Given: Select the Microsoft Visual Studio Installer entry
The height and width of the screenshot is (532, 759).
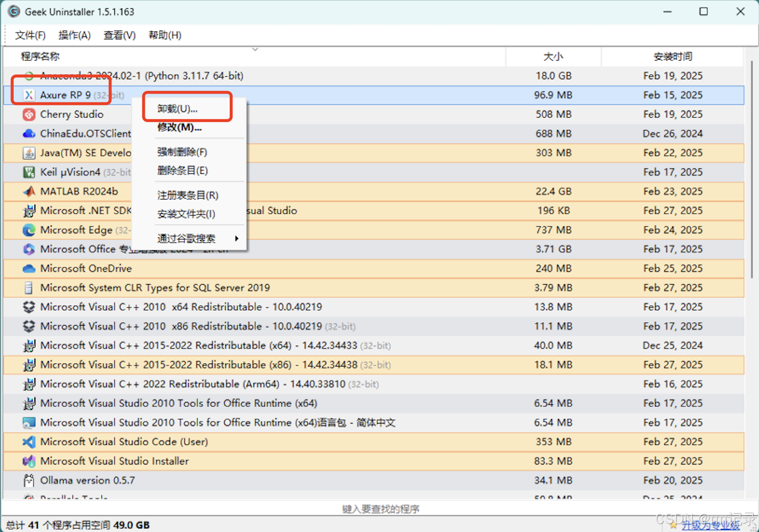Looking at the screenshot, I should [x=114, y=461].
